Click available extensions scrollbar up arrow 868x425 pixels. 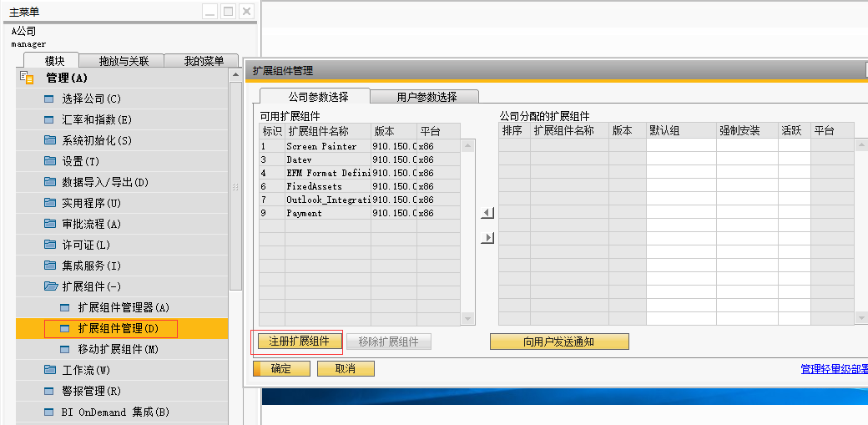468,146
